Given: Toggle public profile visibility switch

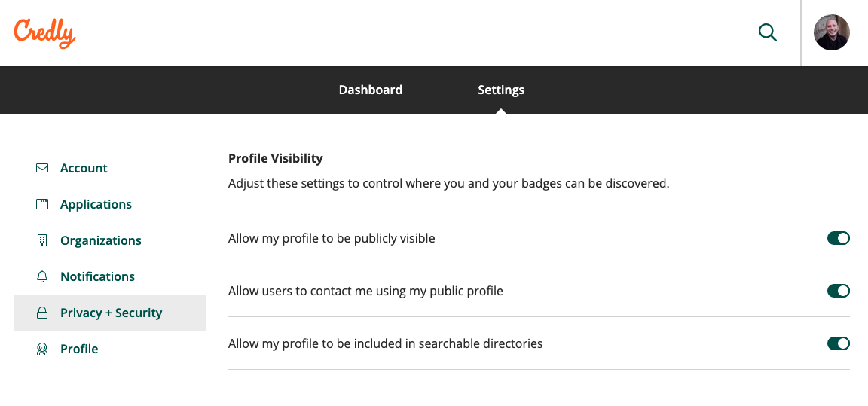Looking at the screenshot, I should click(x=838, y=238).
